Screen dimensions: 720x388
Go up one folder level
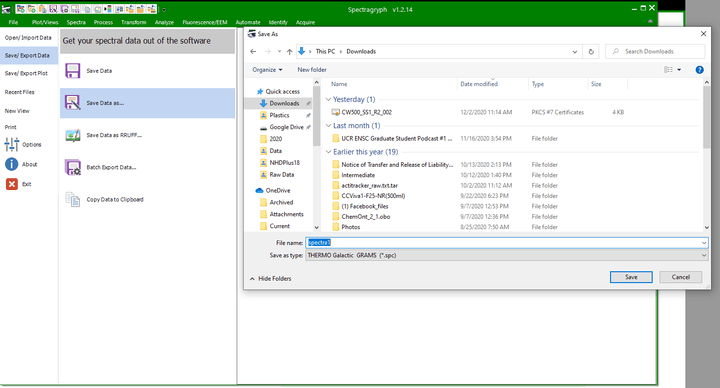(289, 51)
